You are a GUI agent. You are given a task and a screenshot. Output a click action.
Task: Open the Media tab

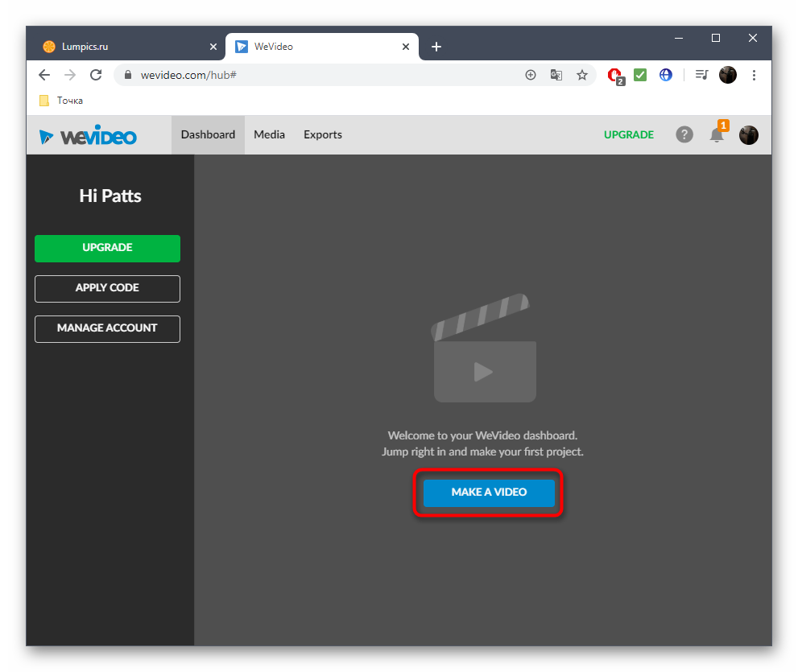(269, 135)
